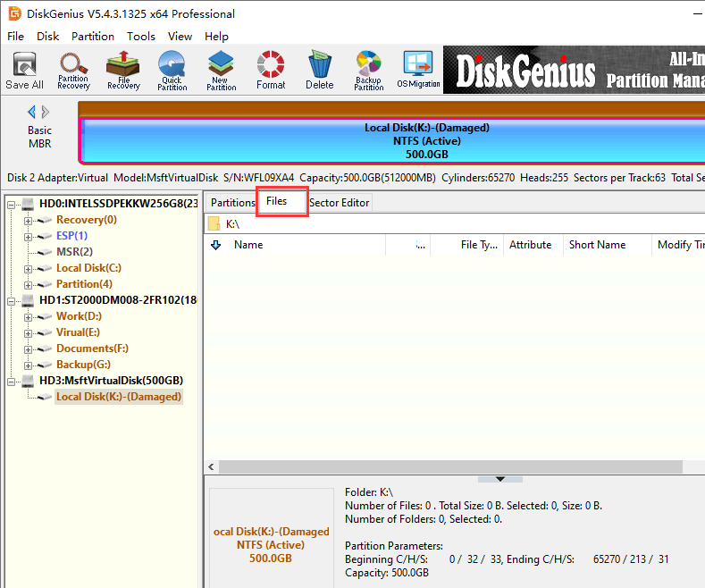Switch to the Partitions tab
705x588 pixels.
click(x=232, y=203)
